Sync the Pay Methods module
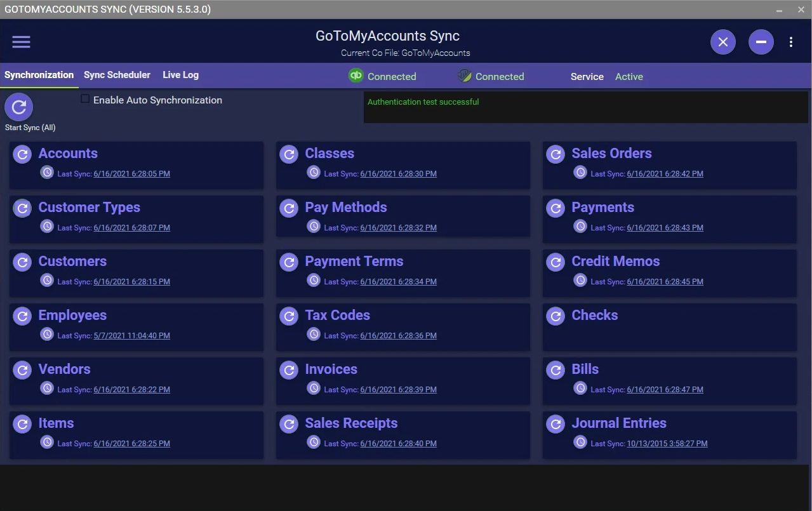812x511 pixels. tap(289, 208)
